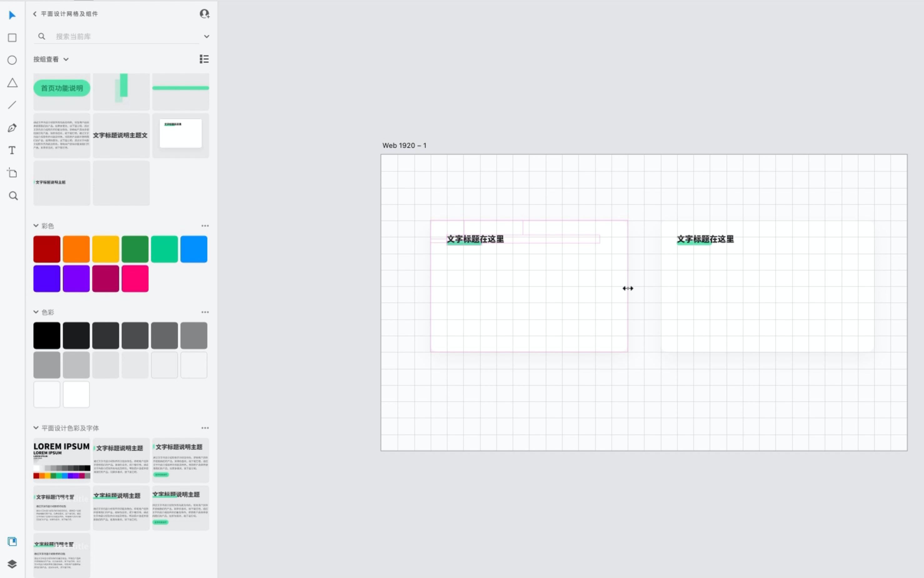Open the Layers panel icon
The image size is (924, 578).
coord(12,564)
